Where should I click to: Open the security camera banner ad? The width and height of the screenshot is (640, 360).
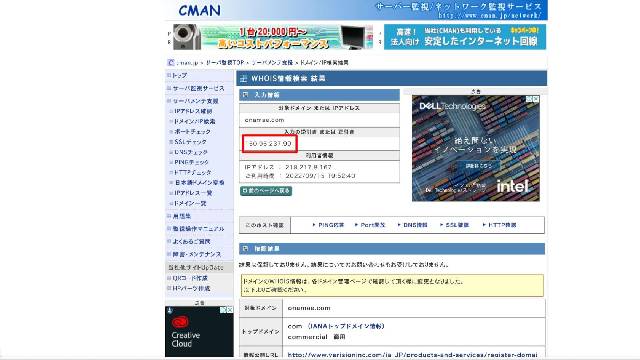[x=273, y=37]
